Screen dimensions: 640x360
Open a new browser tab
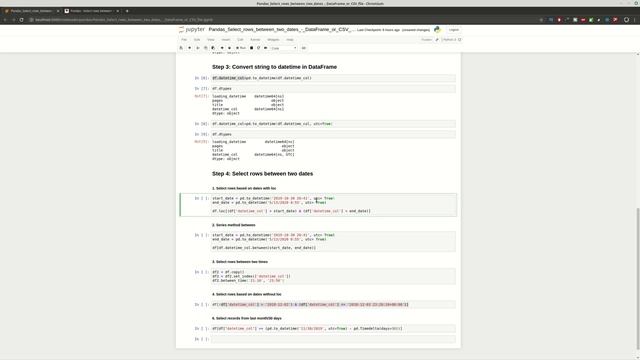pos(127,11)
